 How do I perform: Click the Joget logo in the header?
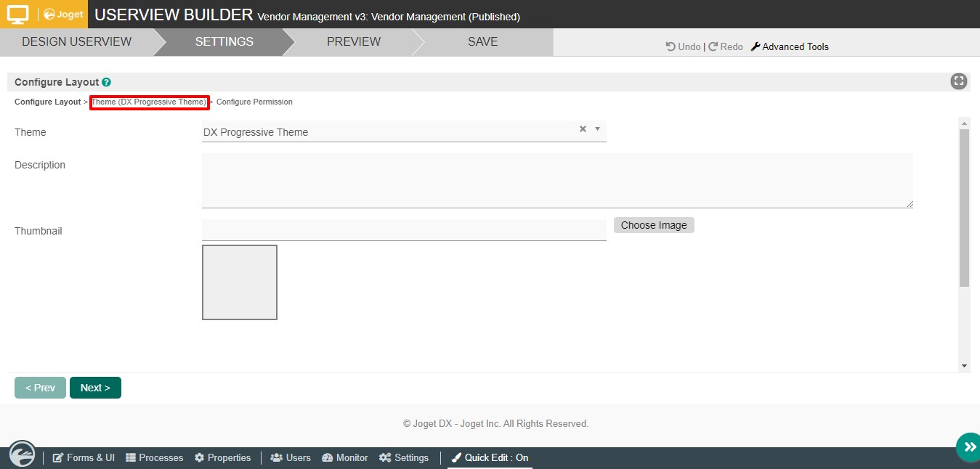tap(63, 14)
